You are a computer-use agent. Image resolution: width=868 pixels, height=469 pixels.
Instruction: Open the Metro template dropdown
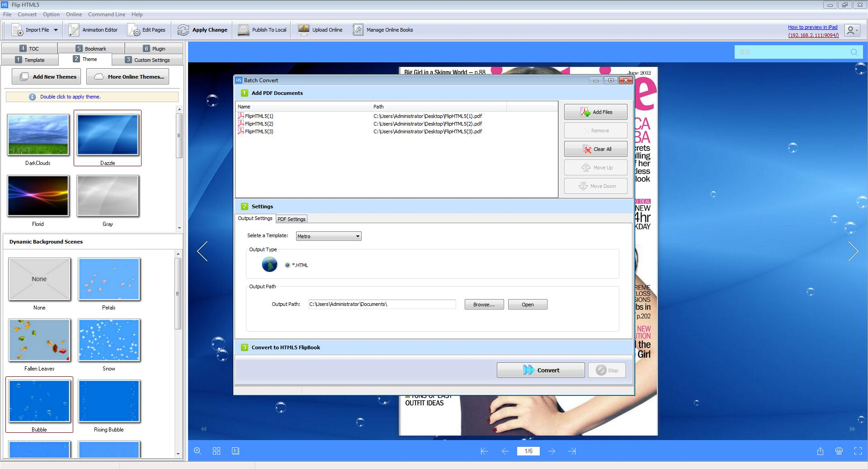point(357,236)
